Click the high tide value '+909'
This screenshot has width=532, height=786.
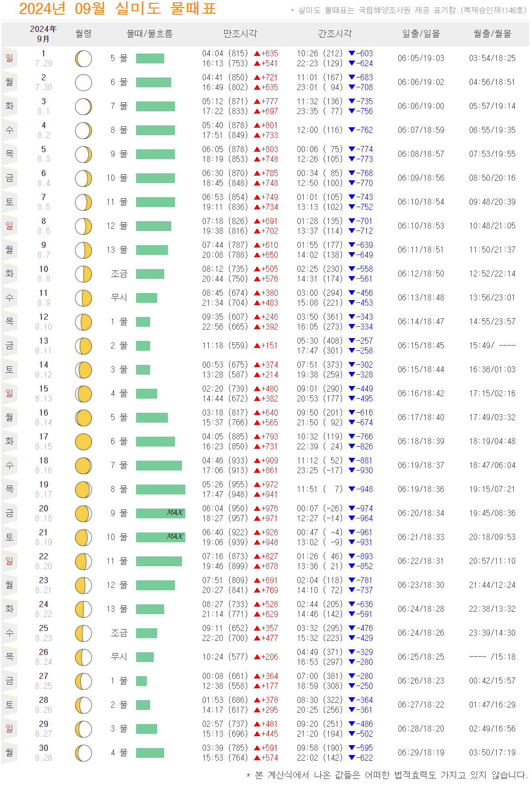pyautogui.click(x=270, y=461)
